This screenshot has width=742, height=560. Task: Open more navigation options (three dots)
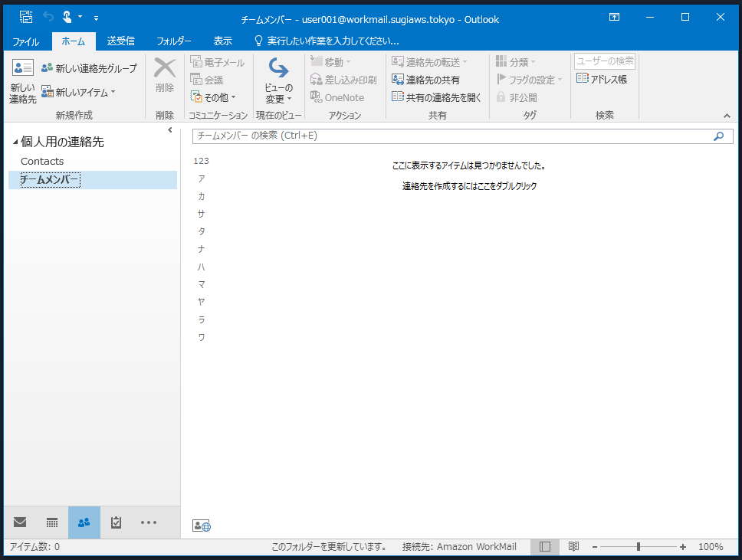pyautogui.click(x=149, y=522)
